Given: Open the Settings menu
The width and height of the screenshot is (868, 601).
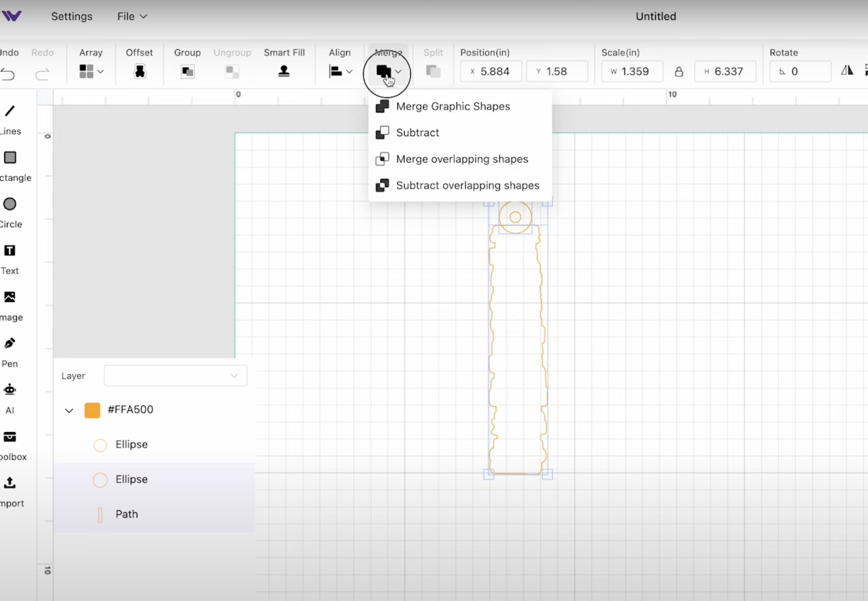Looking at the screenshot, I should click(72, 16).
